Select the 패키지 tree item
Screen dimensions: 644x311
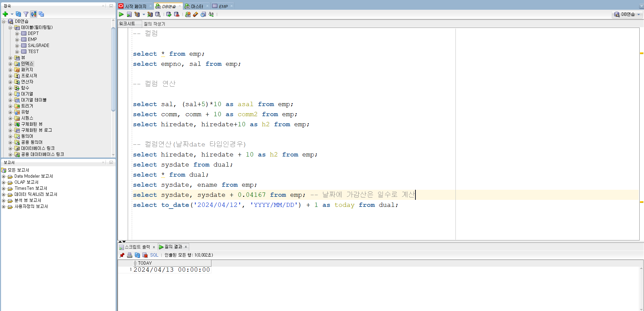click(x=27, y=70)
